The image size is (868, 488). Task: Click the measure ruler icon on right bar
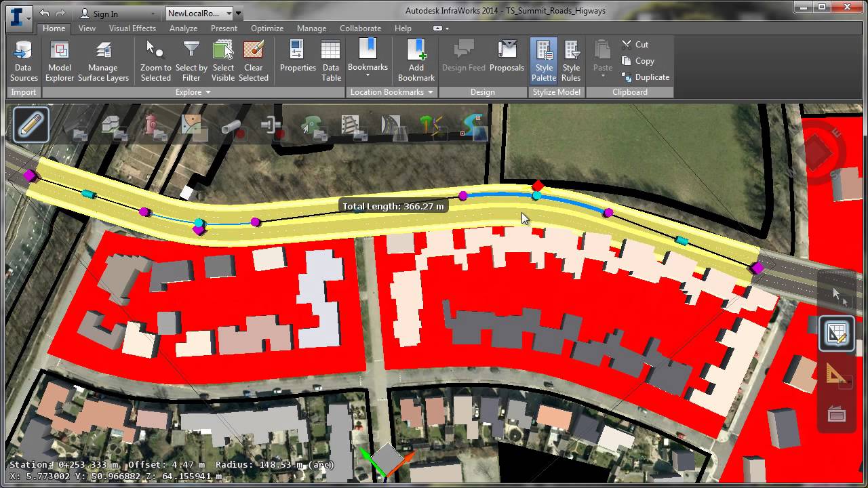tap(837, 374)
